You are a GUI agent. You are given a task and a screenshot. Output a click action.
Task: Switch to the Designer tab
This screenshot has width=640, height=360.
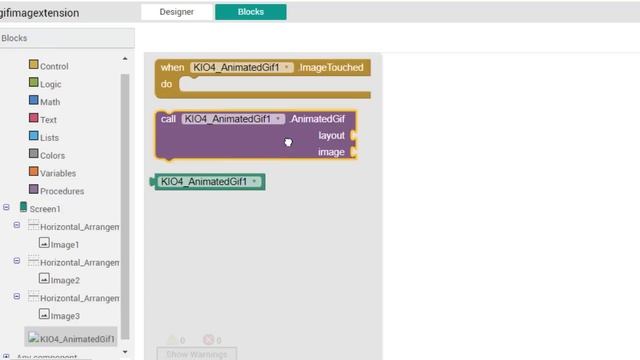(x=177, y=12)
